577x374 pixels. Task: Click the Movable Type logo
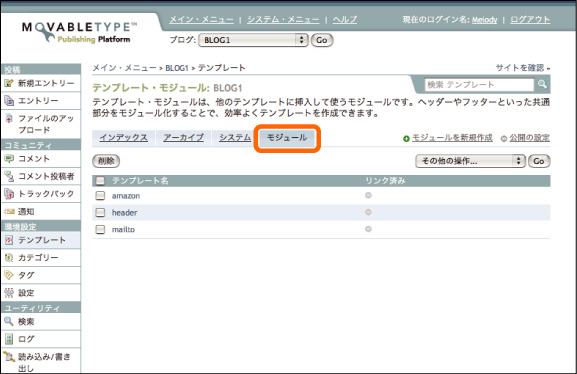click(79, 32)
